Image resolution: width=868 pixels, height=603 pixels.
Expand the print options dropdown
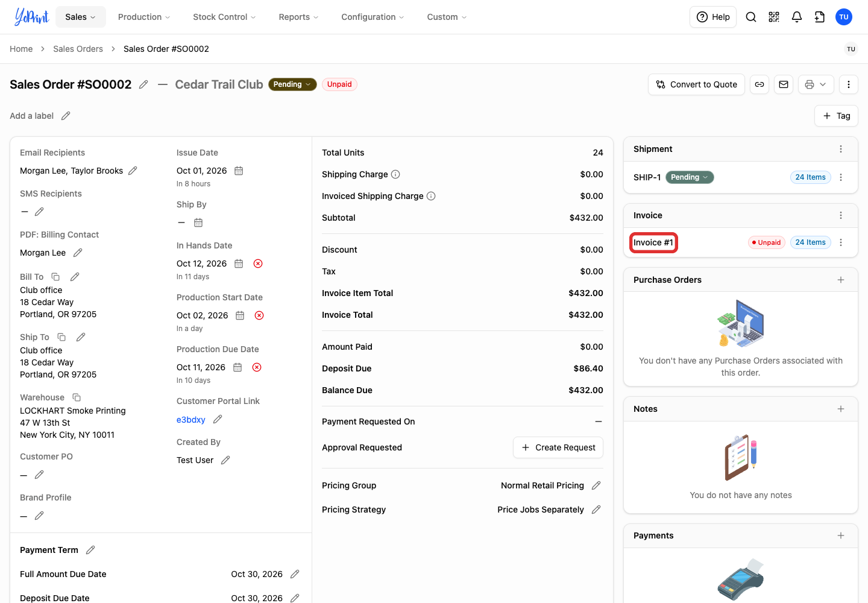tap(816, 84)
